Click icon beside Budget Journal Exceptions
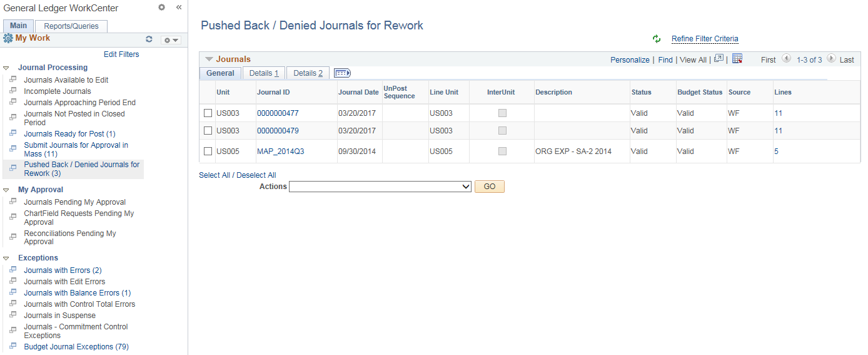 pyautogui.click(x=13, y=347)
